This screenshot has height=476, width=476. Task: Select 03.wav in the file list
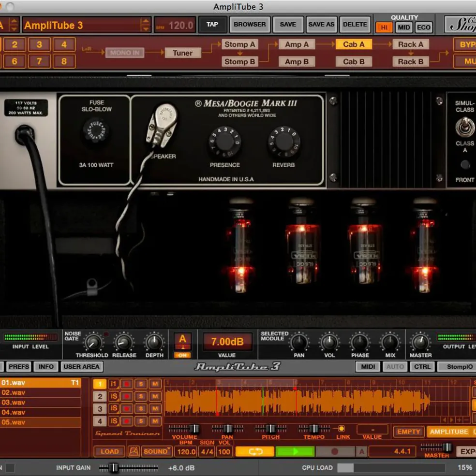(41, 402)
